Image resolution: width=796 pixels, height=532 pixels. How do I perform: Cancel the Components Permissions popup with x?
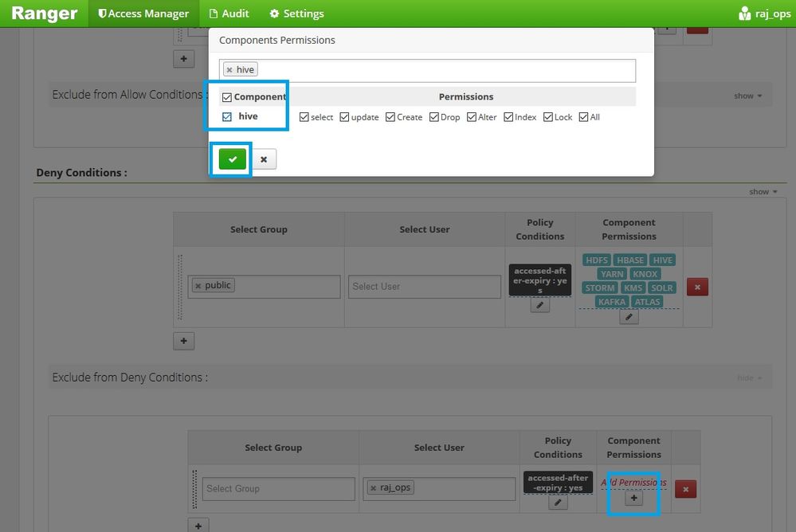tap(264, 159)
